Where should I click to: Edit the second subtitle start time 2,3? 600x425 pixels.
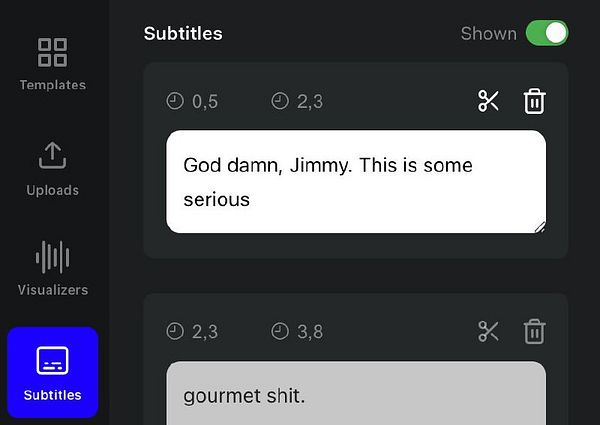(x=205, y=332)
